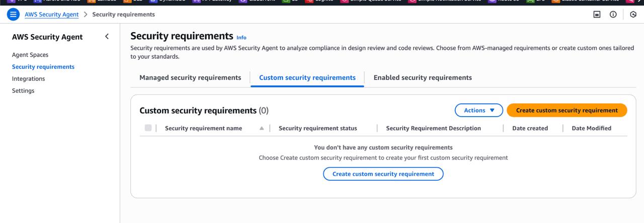Screen dimensions: 644x223
Task: Select Security requirements in the sidebar
Action: [43, 67]
